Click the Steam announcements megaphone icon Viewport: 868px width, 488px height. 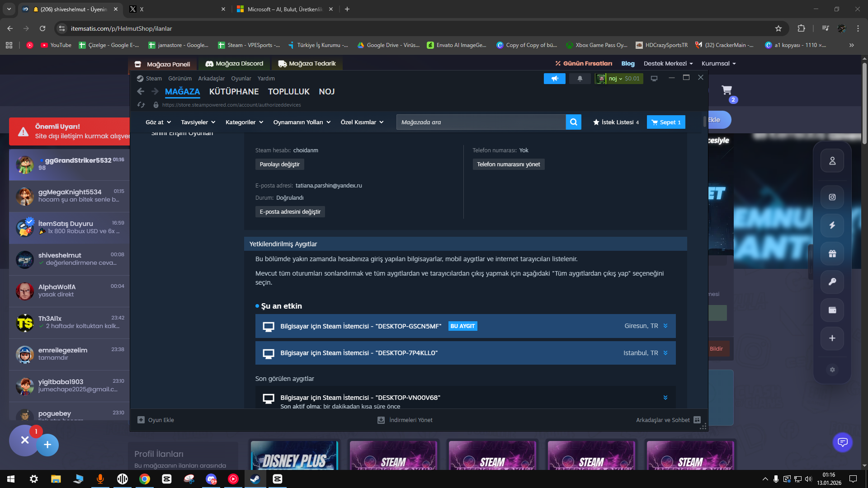pos(555,79)
